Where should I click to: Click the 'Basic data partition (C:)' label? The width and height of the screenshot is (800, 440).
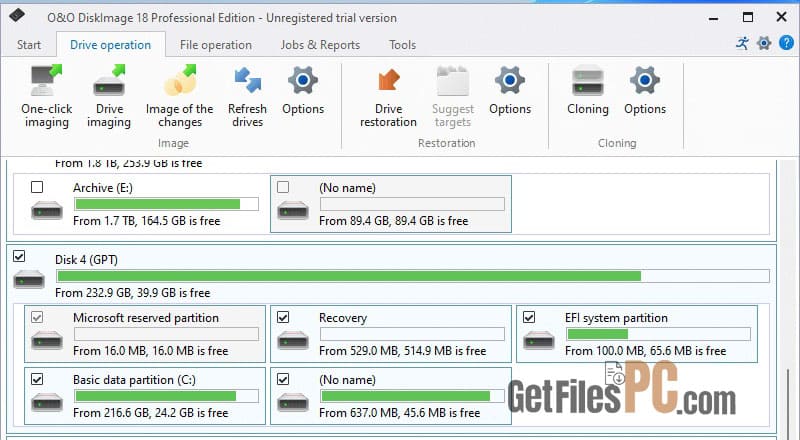[134, 380]
